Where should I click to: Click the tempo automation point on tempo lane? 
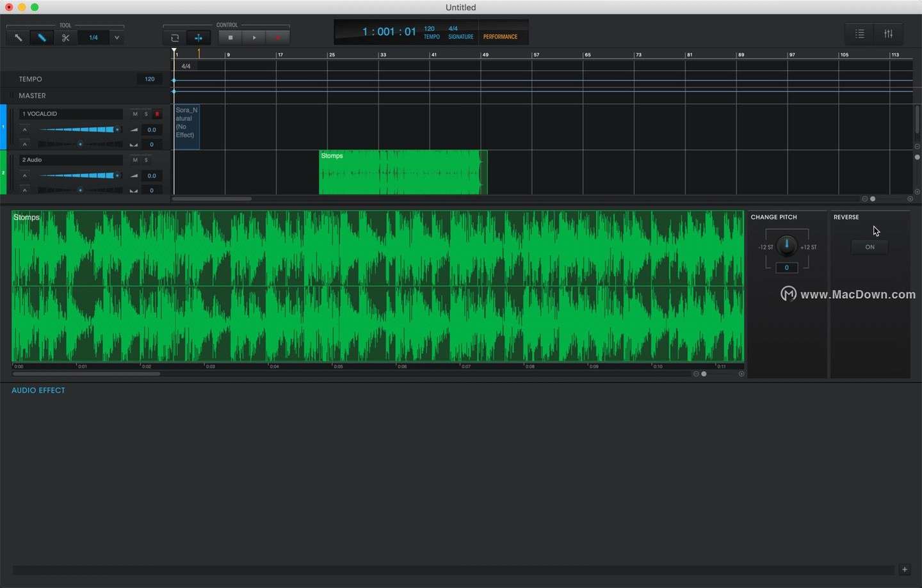(174, 81)
